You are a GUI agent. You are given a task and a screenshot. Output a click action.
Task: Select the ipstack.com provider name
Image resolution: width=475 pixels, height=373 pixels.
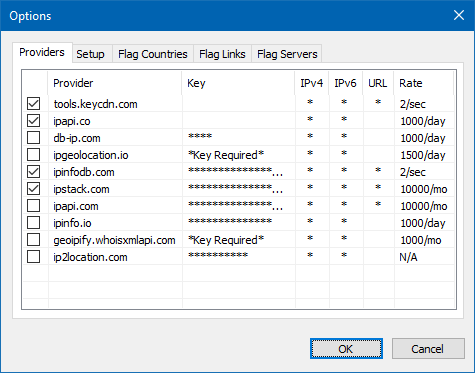point(81,189)
